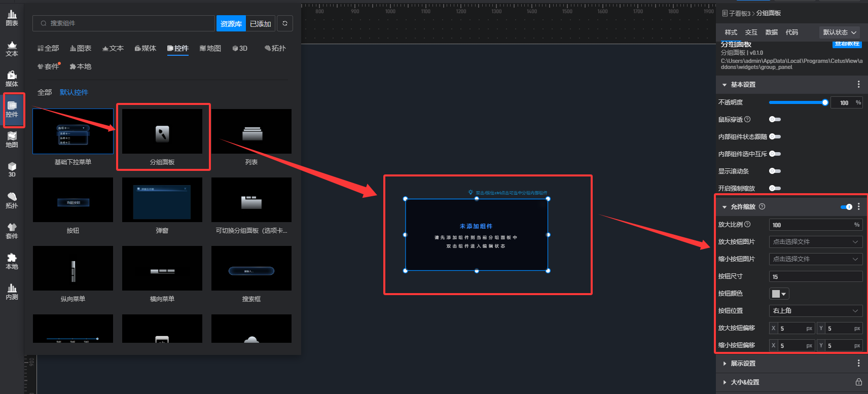
Task: Select the 媒体 media sidebar icon
Action: coord(12,79)
